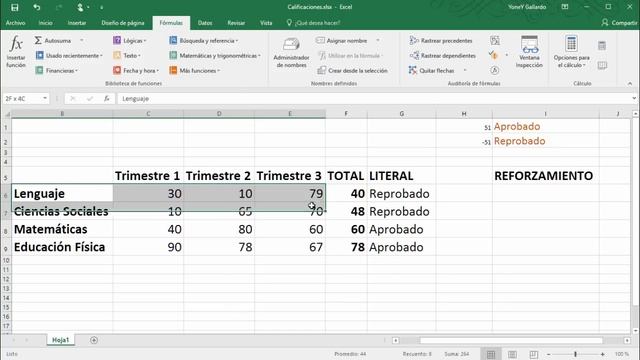Click Calcular ahora icon
The height and width of the screenshot is (360, 640).
click(602, 46)
